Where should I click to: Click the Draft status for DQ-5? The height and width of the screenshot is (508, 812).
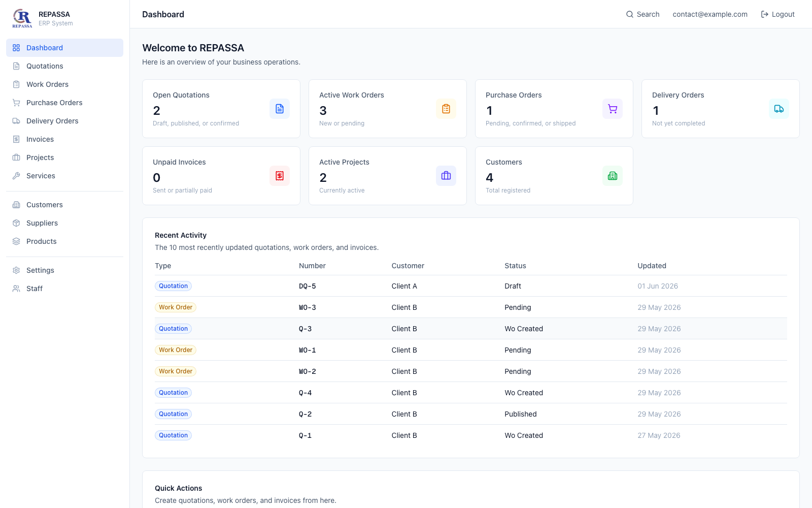tap(513, 286)
